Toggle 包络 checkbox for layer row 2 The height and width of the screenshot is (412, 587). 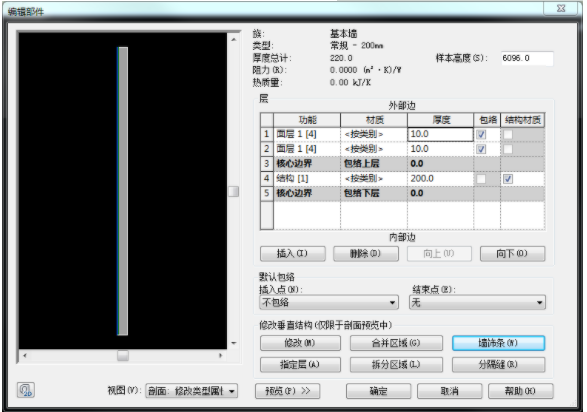pos(481,149)
